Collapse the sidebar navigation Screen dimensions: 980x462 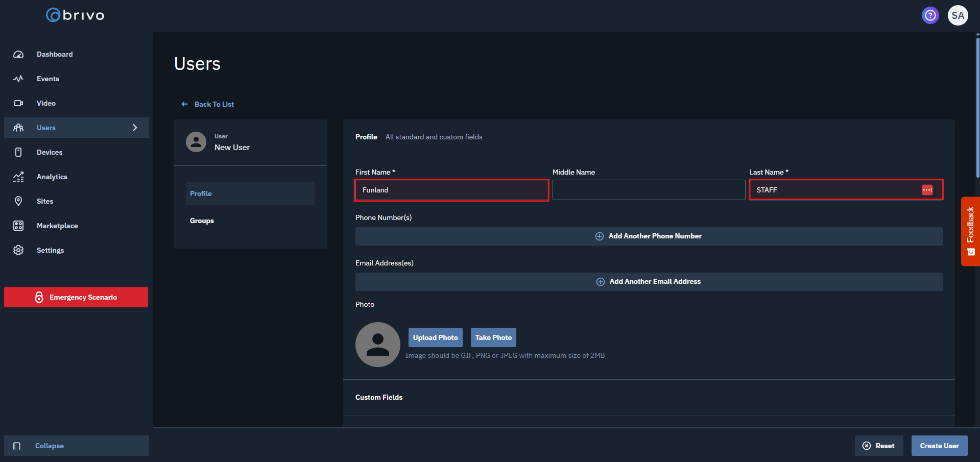[x=49, y=446]
